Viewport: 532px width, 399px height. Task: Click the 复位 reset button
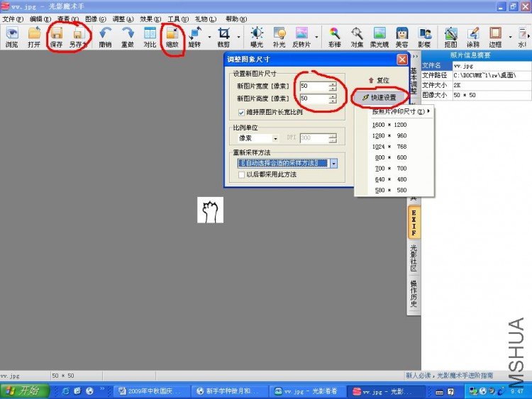[379, 80]
